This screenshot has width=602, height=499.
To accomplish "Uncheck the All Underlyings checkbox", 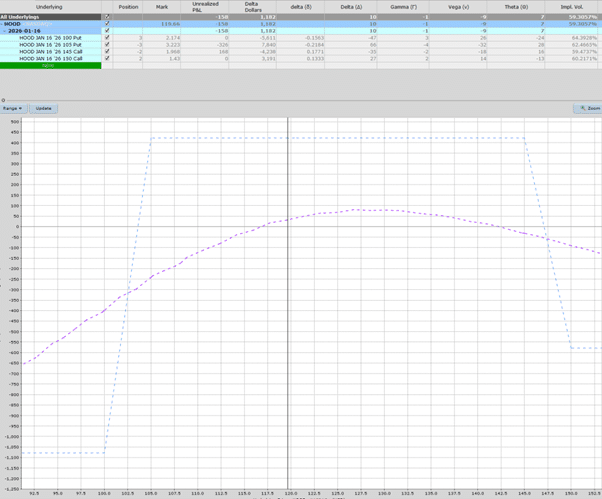I will coord(107,17).
